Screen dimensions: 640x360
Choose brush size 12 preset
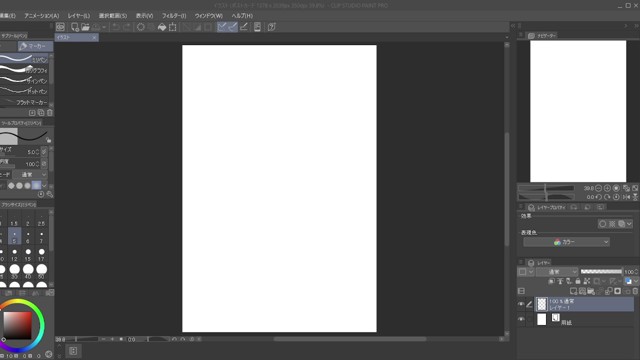14,255
